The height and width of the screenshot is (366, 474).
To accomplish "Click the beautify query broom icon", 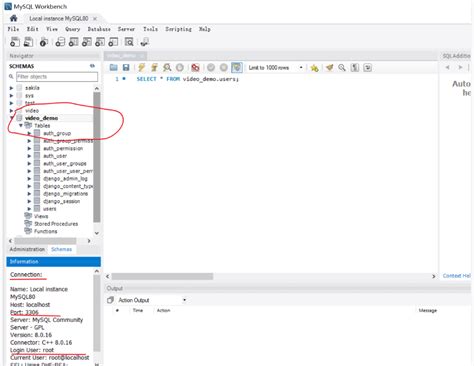I will click(x=330, y=68).
